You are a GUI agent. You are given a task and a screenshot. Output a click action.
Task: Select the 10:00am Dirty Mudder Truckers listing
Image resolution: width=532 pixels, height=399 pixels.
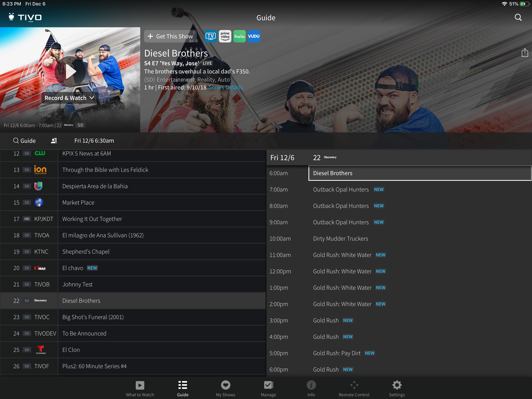(x=340, y=238)
